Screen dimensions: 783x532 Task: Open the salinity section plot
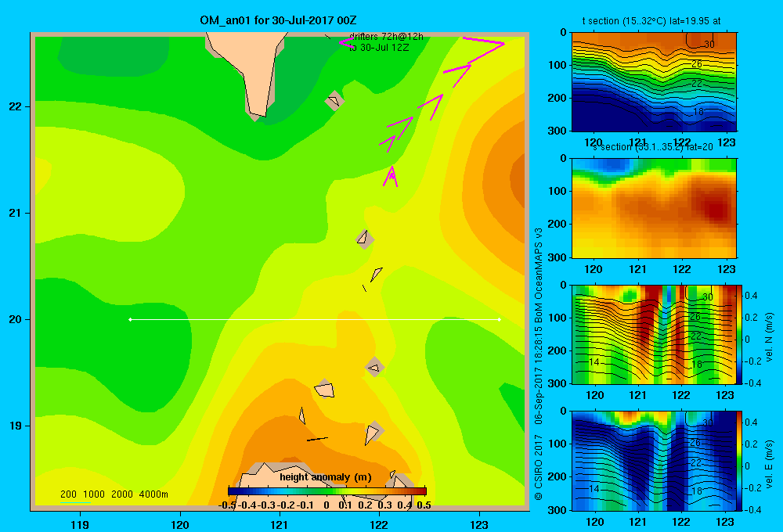(x=654, y=208)
